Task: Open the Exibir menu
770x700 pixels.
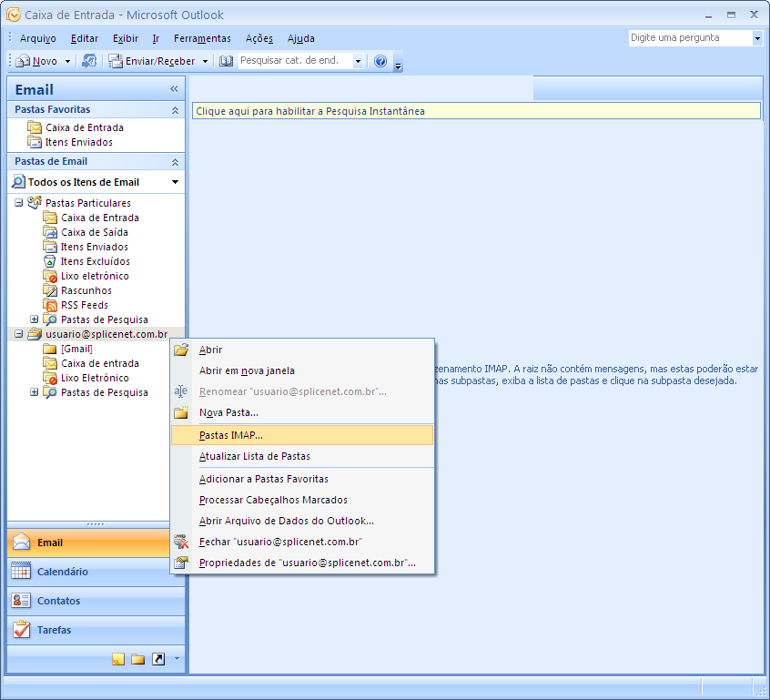Action: pos(126,38)
